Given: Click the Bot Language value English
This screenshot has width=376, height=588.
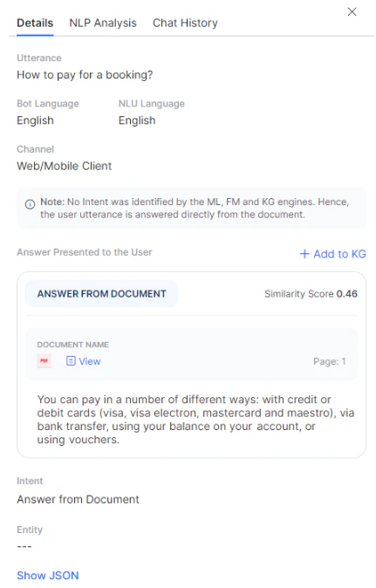Looking at the screenshot, I should (35, 120).
